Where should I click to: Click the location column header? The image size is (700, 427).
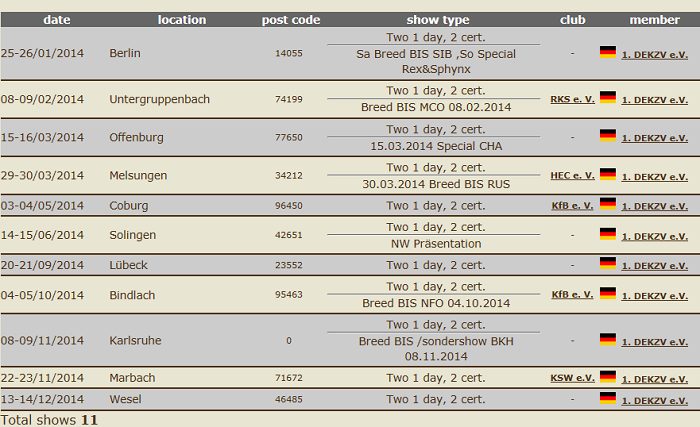click(182, 20)
